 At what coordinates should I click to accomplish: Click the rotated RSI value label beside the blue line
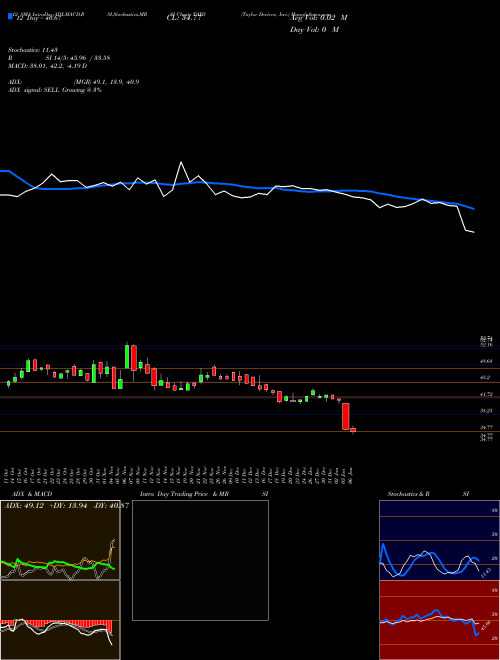click(486, 625)
